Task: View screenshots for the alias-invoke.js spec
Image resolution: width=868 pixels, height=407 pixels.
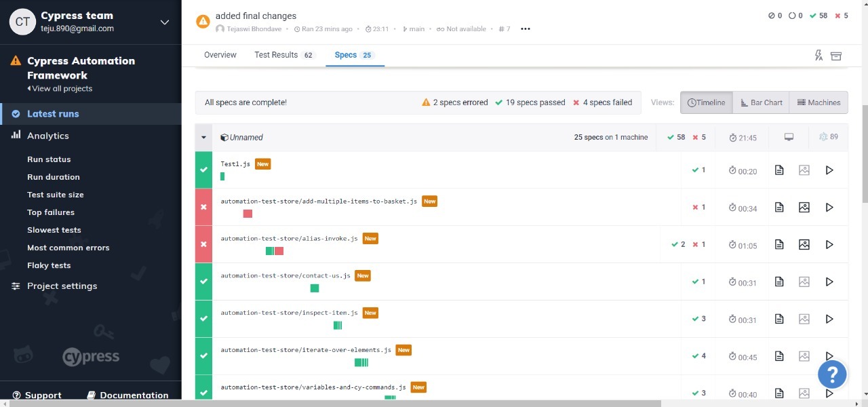Action: click(804, 244)
